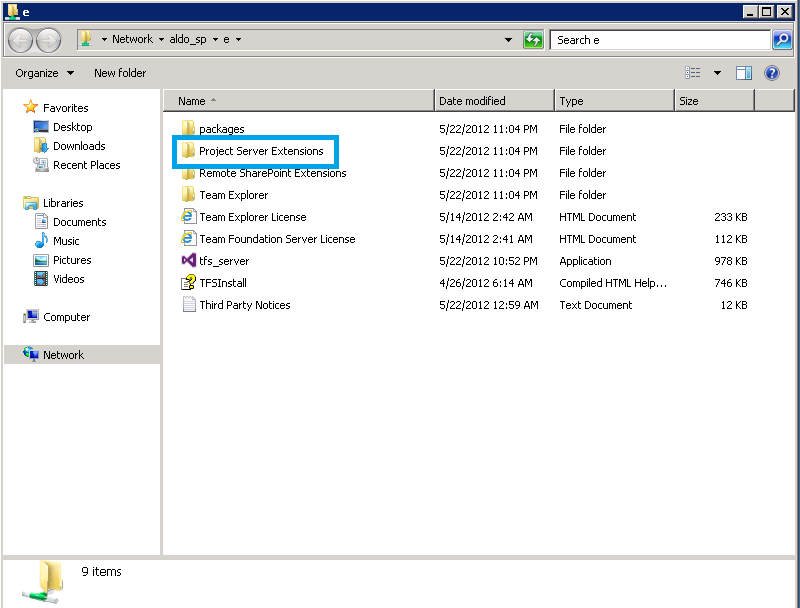Click the green Refresh button
Image resolution: width=800 pixels, height=608 pixels.
[x=533, y=40]
